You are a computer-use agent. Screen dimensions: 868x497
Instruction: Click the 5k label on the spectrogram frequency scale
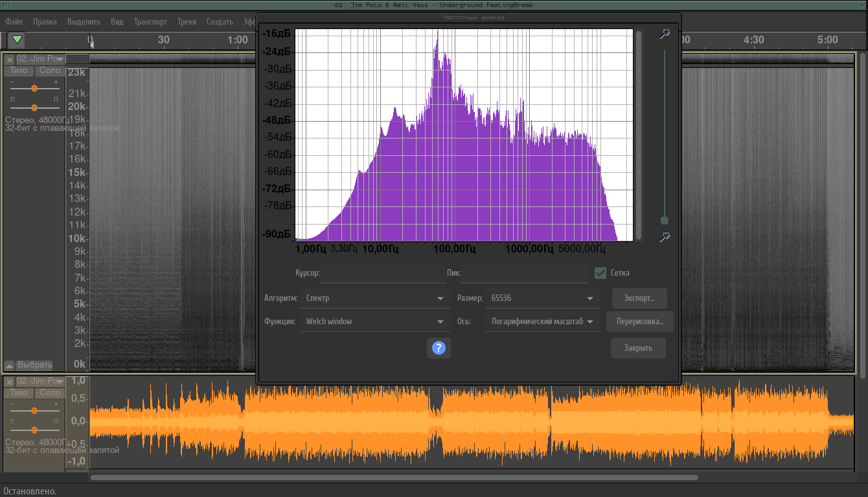(80, 304)
